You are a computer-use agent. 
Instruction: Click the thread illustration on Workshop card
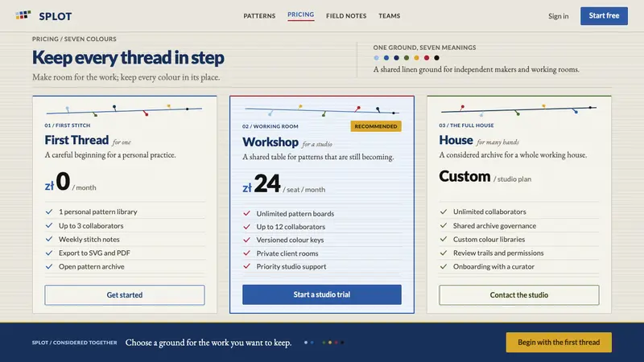pyautogui.click(x=321, y=110)
